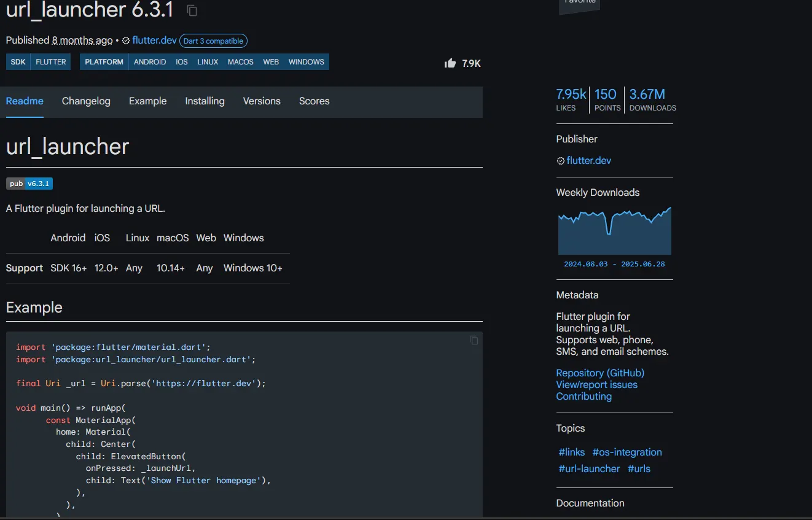Screen dimensions: 812x520
Task: Switch to the Changelog tab
Action: (86, 101)
